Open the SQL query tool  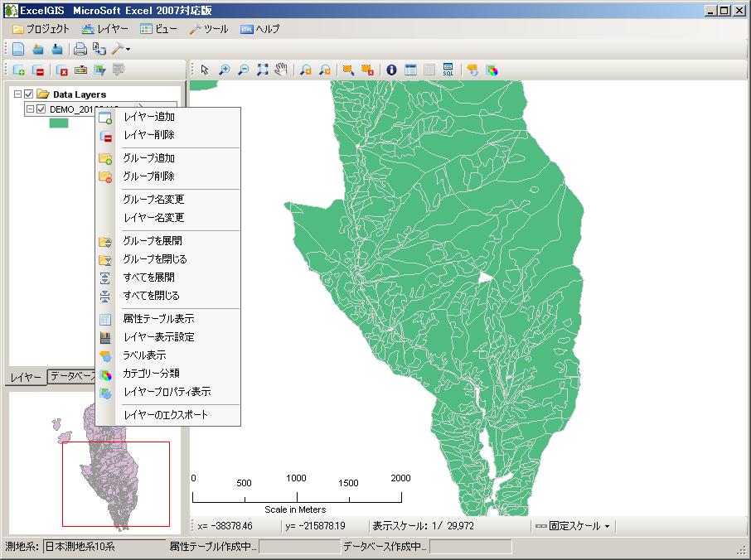(x=448, y=70)
